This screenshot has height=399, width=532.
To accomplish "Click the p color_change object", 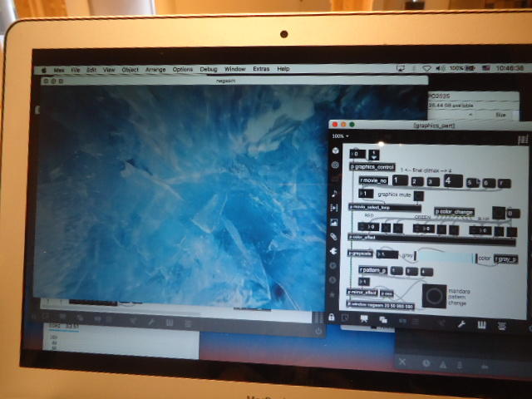I will [x=455, y=212].
